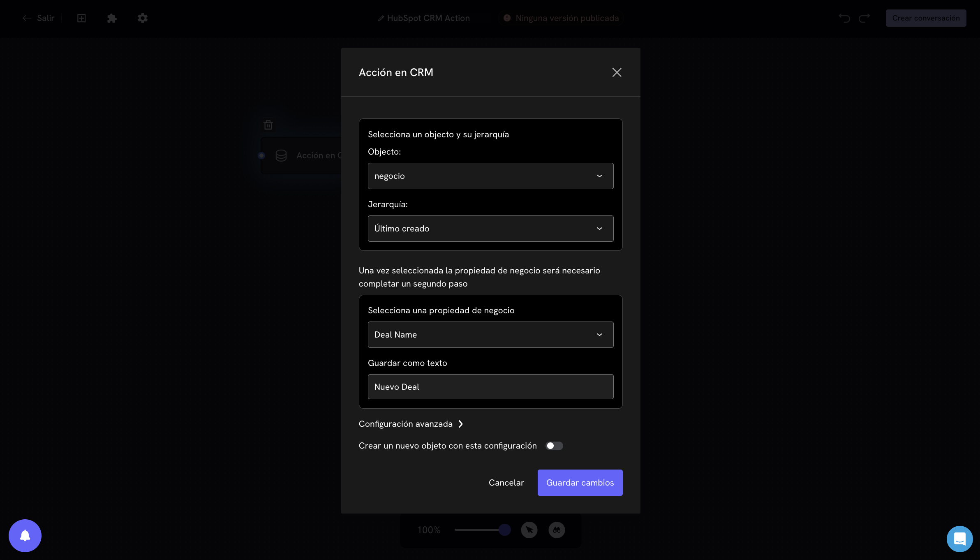The image size is (980, 560).
Task: Click Ninguna versión publicada status badge
Action: pyautogui.click(x=561, y=18)
